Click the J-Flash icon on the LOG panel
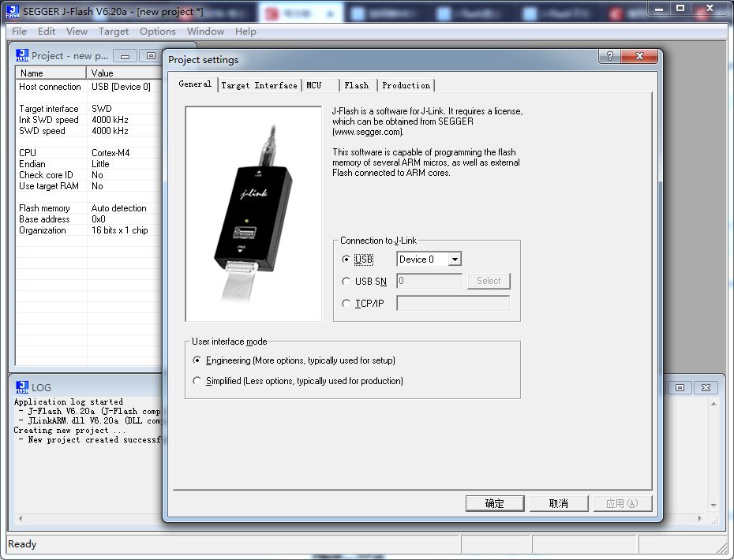Viewport: 734px width, 560px height. 21,387
